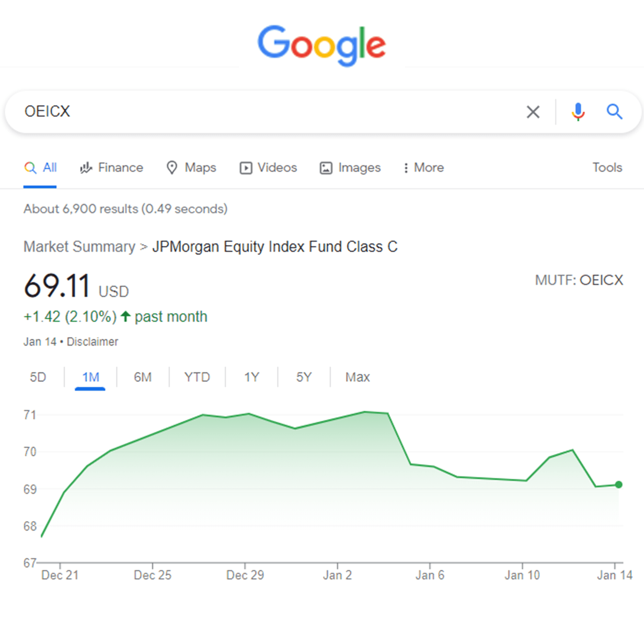Click the 69.11 USD price
The width and height of the screenshot is (644, 644).
coord(76,286)
